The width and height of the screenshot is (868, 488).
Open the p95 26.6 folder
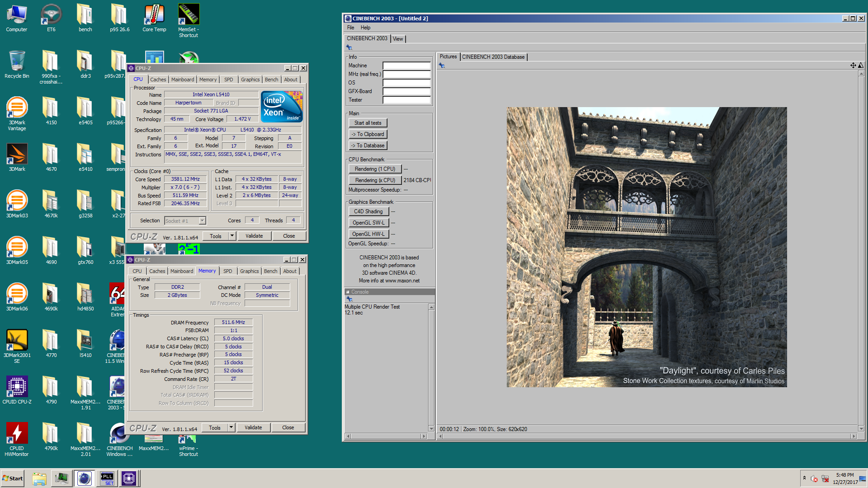(120, 18)
